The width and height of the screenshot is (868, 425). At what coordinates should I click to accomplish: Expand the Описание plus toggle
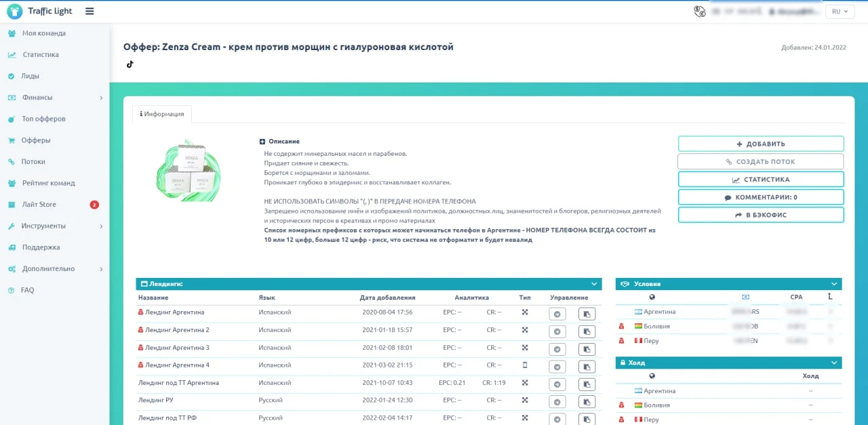(262, 142)
